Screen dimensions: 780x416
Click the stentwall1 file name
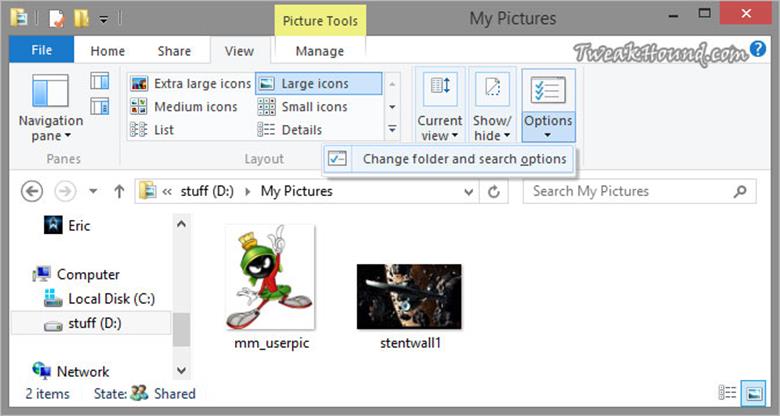pyautogui.click(x=410, y=343)
